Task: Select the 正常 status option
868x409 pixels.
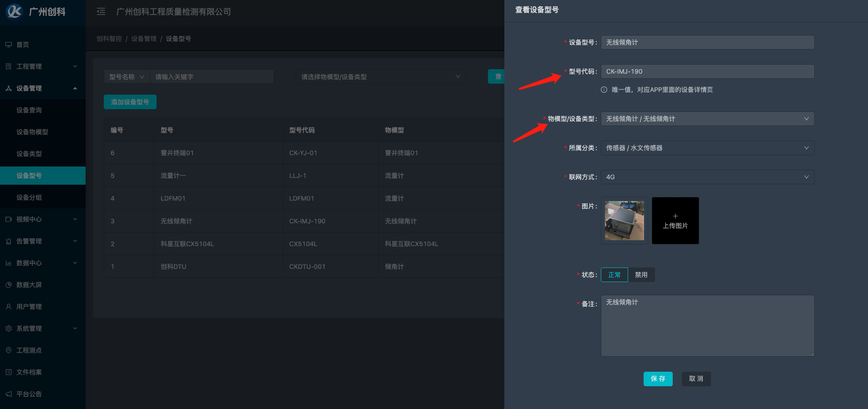Action: [614, 275]
